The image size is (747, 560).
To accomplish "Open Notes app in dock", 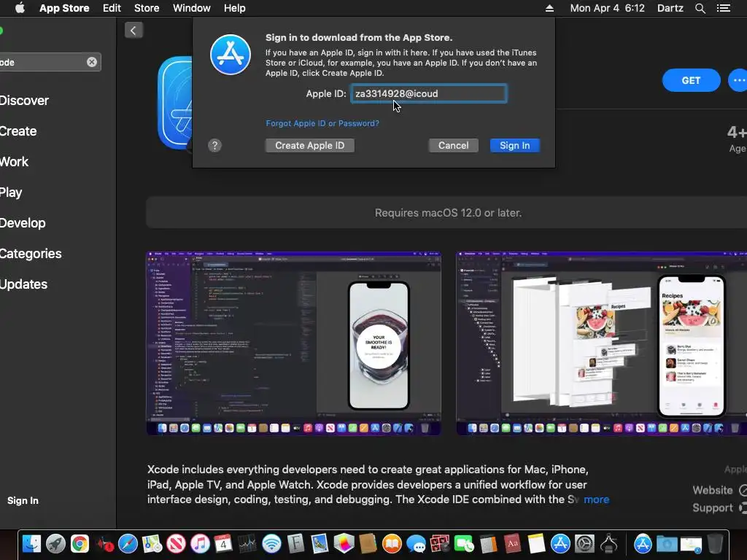I will [x=536, y=544].
